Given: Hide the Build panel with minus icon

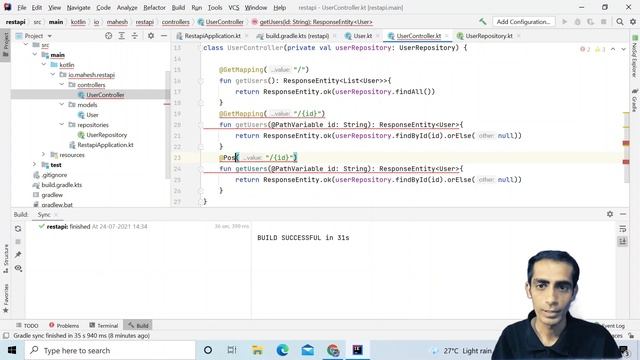Looking at the screenshot, I should pyautogui.click(x=623, y=214).
